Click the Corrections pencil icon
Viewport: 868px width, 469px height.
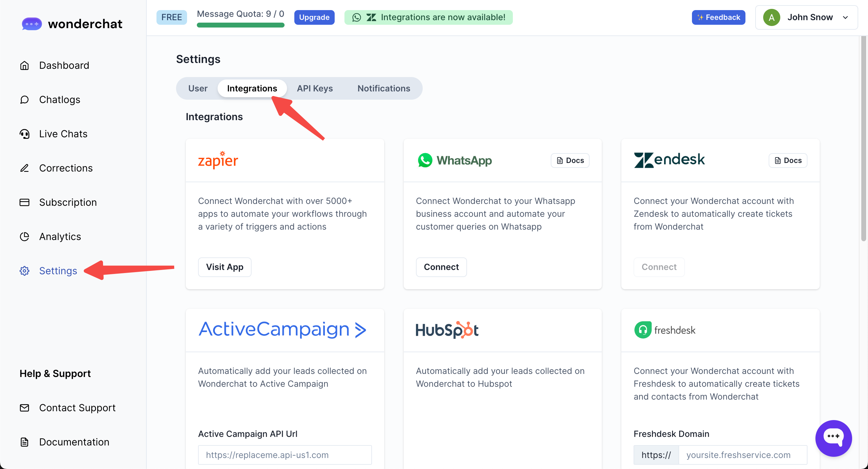24,168
